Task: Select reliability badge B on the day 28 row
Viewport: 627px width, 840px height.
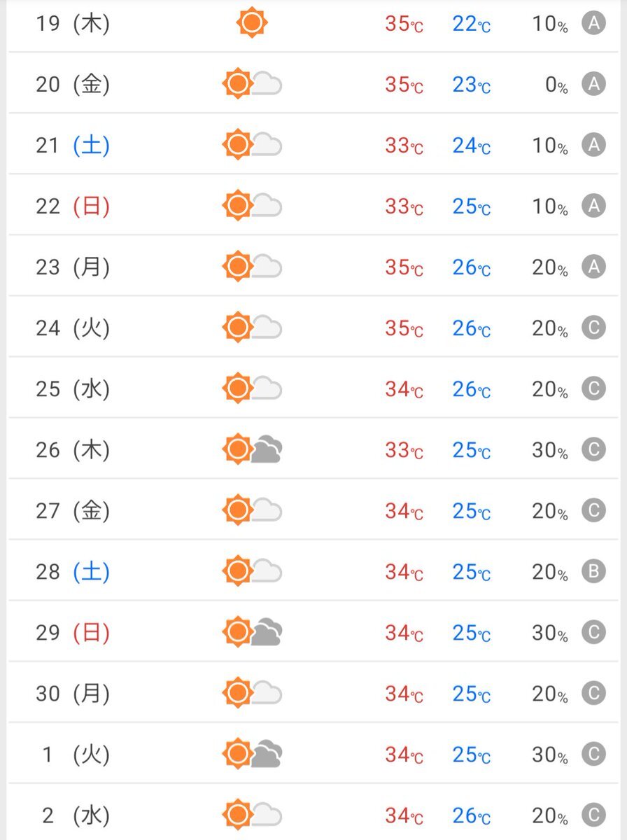Action: [x=593, y=571]
